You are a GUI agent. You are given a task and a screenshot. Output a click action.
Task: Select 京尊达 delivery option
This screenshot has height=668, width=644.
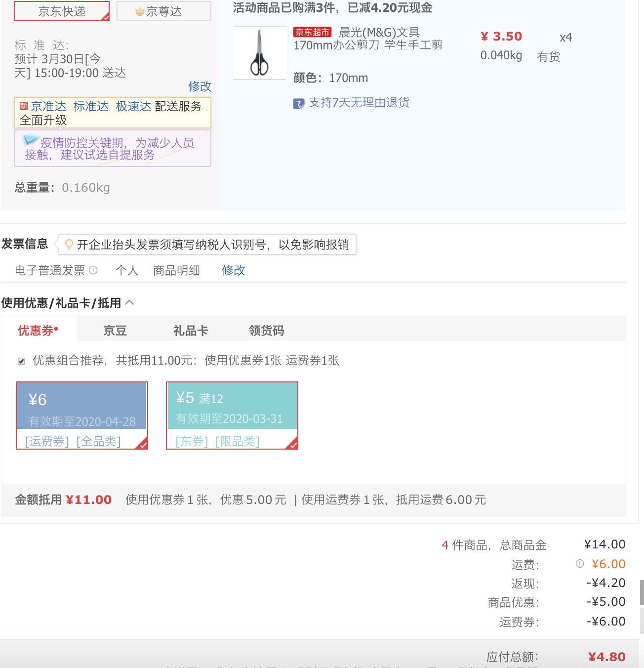pyautogui.click(x=164, y=11)
